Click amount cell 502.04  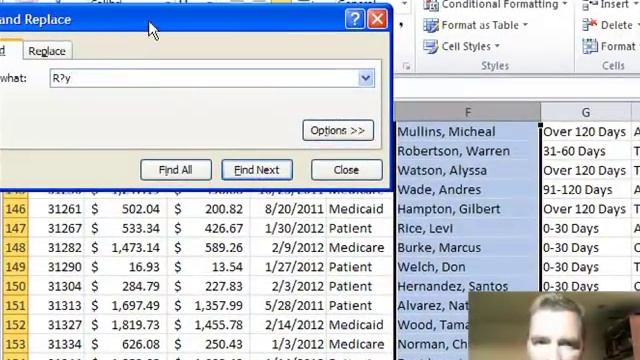[x=126, y=209]
